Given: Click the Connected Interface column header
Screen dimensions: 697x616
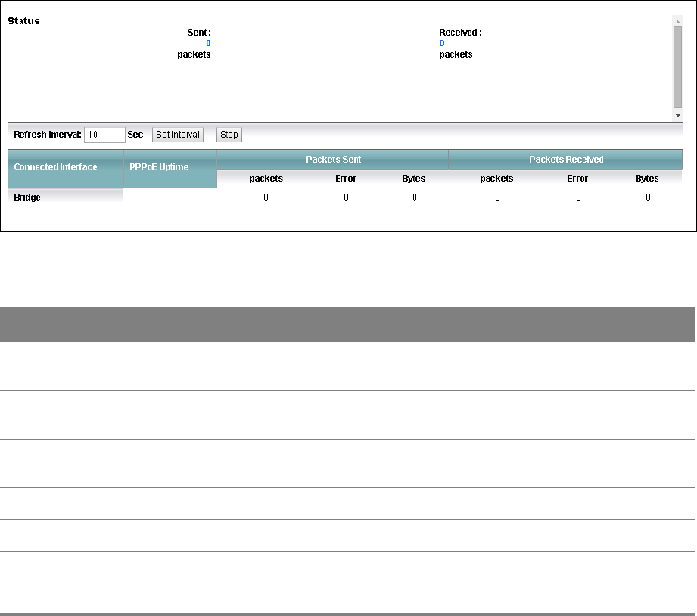Looking at the screenshot, I should point(66,169).
